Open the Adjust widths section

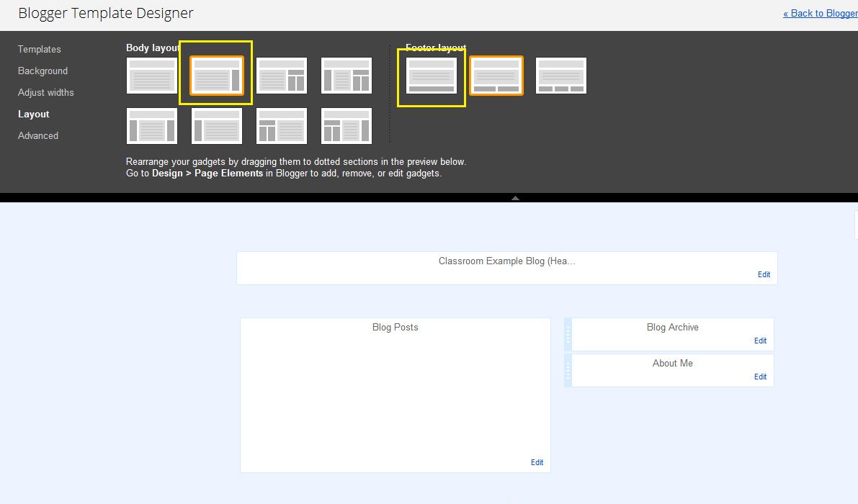(x=45, y=92)
